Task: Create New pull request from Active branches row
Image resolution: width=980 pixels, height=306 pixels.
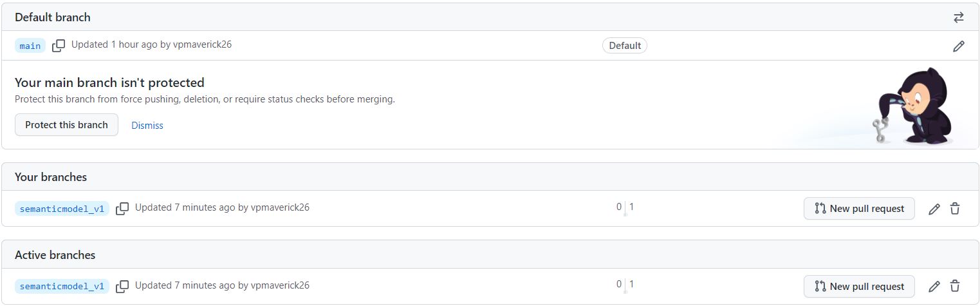Action: pos(859,286)
